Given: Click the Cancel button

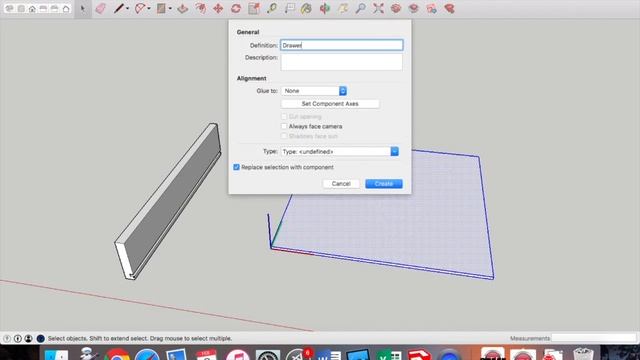Looking at the screenshot, I should [341, 184].
